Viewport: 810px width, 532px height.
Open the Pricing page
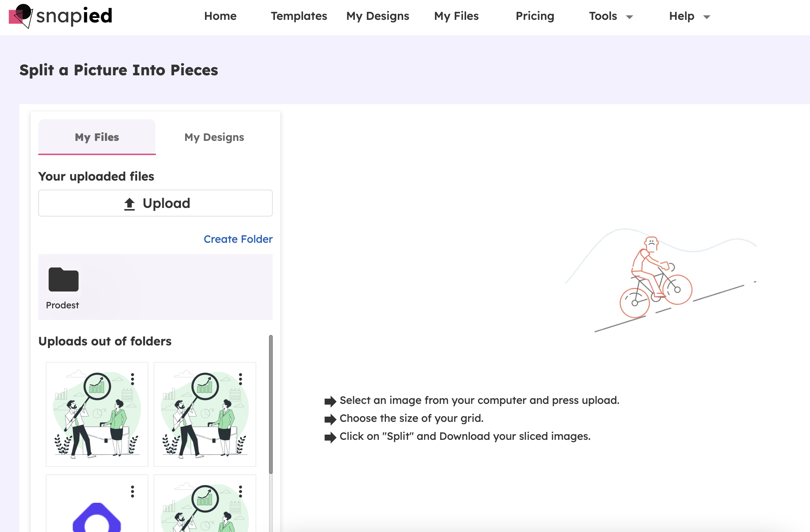535,16
